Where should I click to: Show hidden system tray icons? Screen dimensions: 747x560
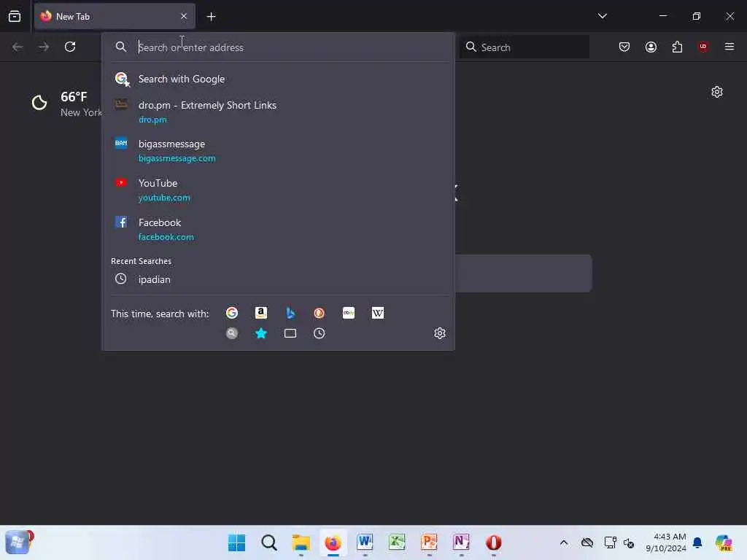(x=564, y=542)
